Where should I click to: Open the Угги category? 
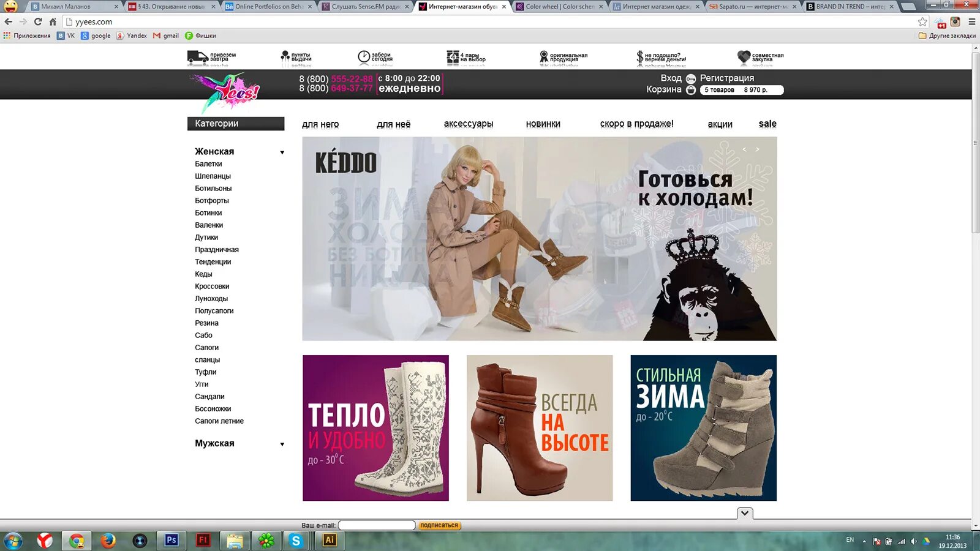click(202, 384)
